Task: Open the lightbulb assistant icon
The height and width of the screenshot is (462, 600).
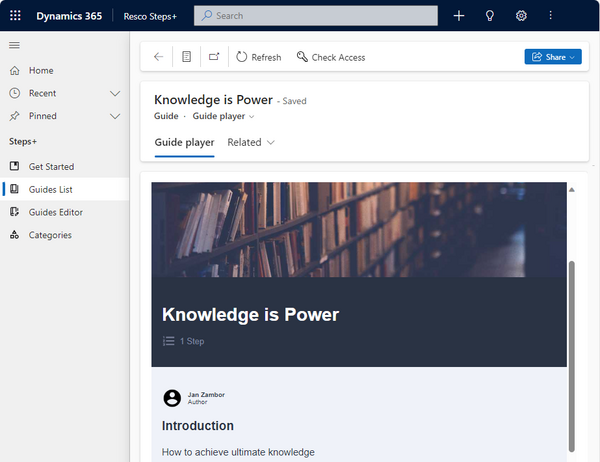Action: coord(490,16)
